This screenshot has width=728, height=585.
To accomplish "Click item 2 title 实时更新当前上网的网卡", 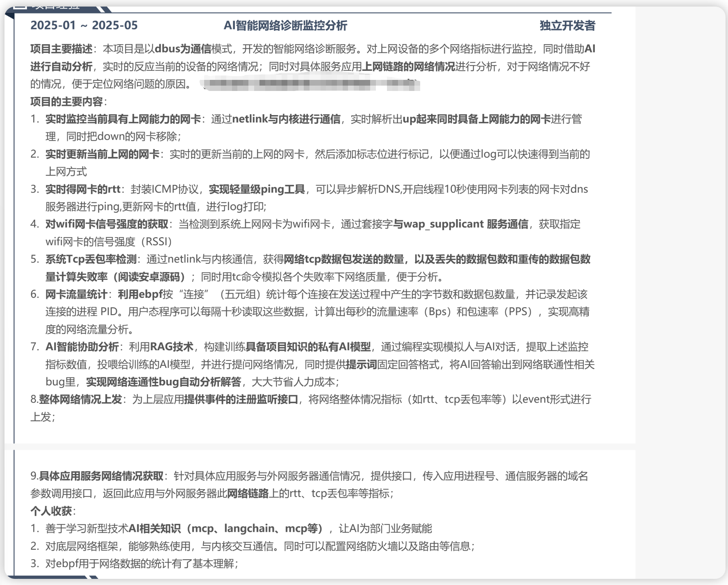I will pyautogui.click(x=102, y=154).
